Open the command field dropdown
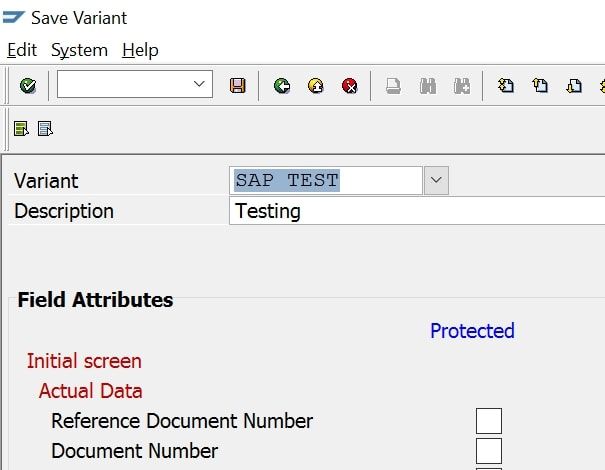The image size is (605, 470). pyautogui.click(x=199, y=84)
